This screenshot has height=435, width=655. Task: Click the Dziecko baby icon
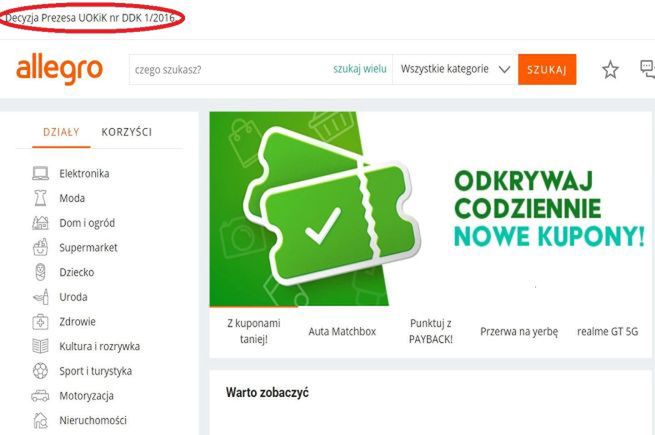[41, 272]
